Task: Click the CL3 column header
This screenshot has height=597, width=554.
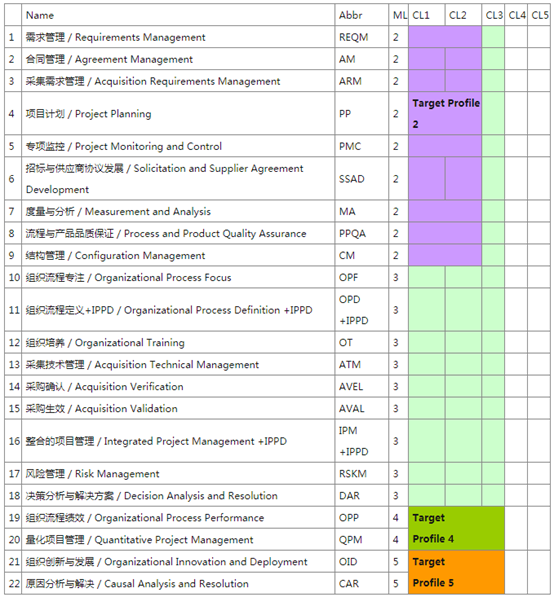Action: [x=493, y=15]
